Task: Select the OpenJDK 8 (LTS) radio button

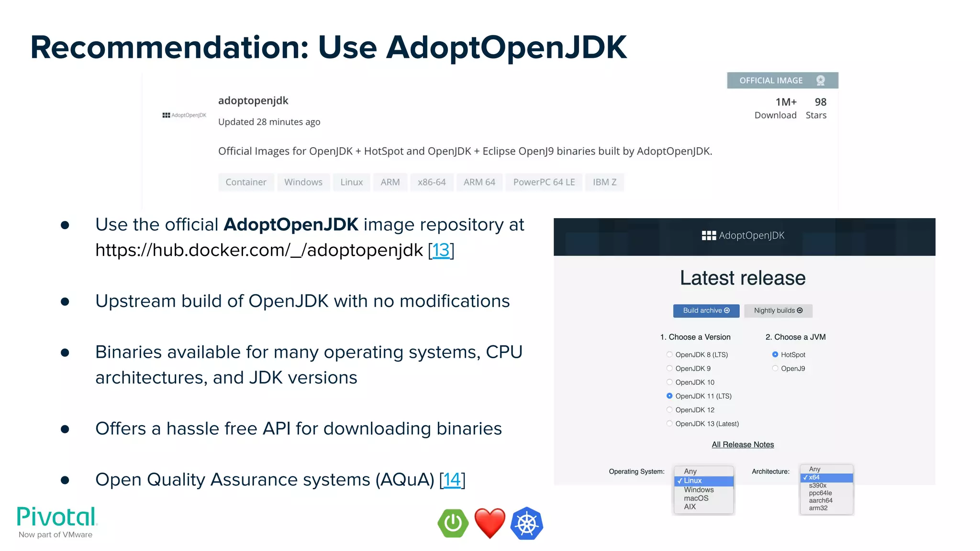Action: point(669,354)
